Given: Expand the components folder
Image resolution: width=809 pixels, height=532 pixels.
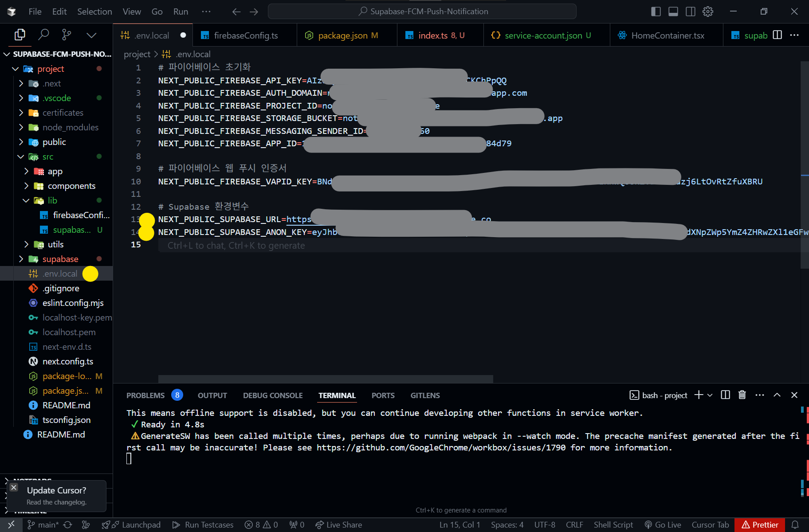Looking at the screenshot, I should point(56,186).
